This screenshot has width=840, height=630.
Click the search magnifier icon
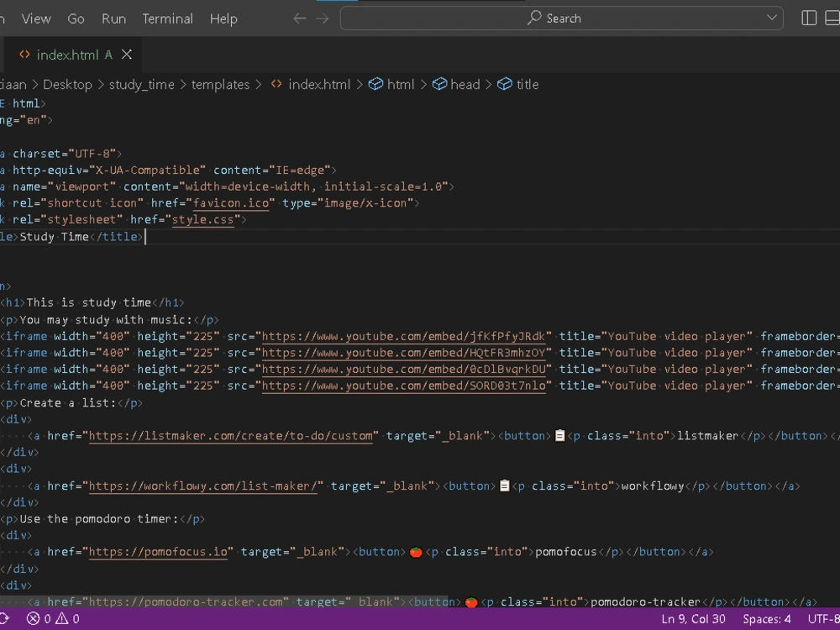(x=533, y=18)
